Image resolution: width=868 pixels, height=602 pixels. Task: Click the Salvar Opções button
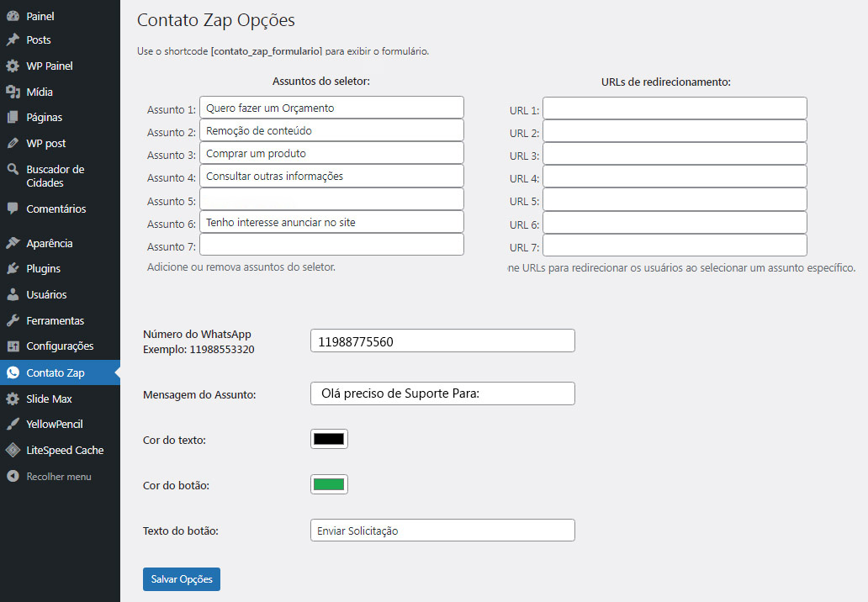point(182,578)
